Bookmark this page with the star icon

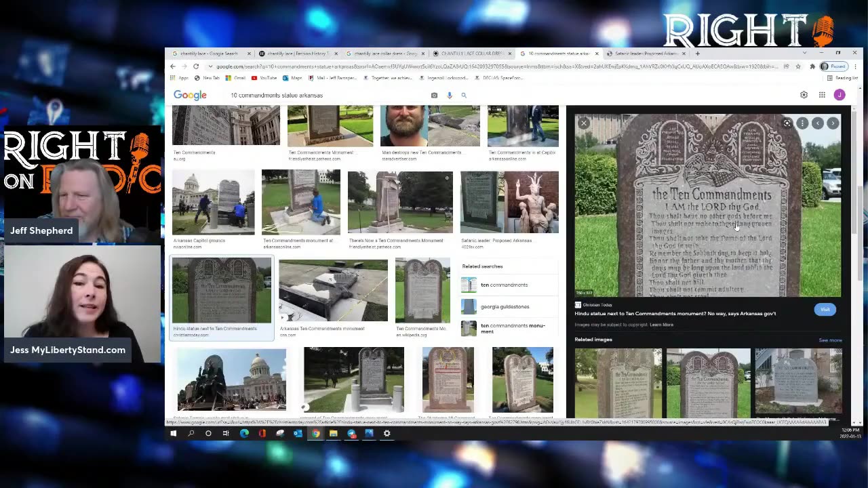[798, 66]
